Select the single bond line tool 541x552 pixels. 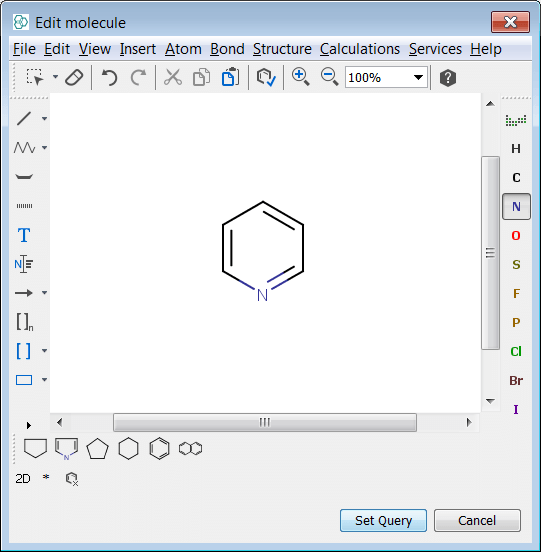point(24,119)
